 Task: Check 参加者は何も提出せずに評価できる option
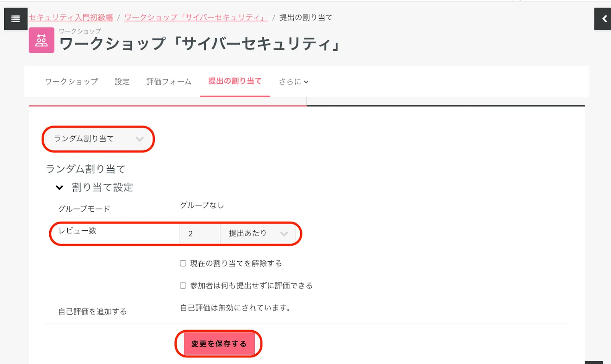[183, 286]
